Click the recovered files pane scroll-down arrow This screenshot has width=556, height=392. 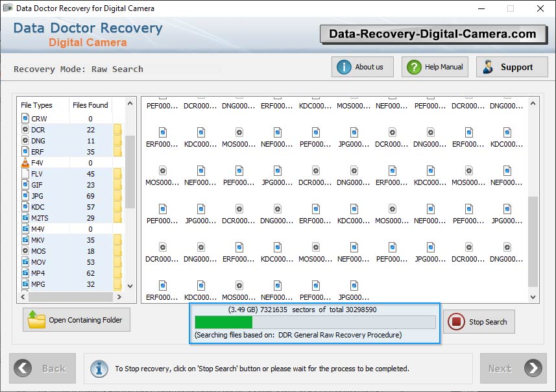click(x=533, y=297)
